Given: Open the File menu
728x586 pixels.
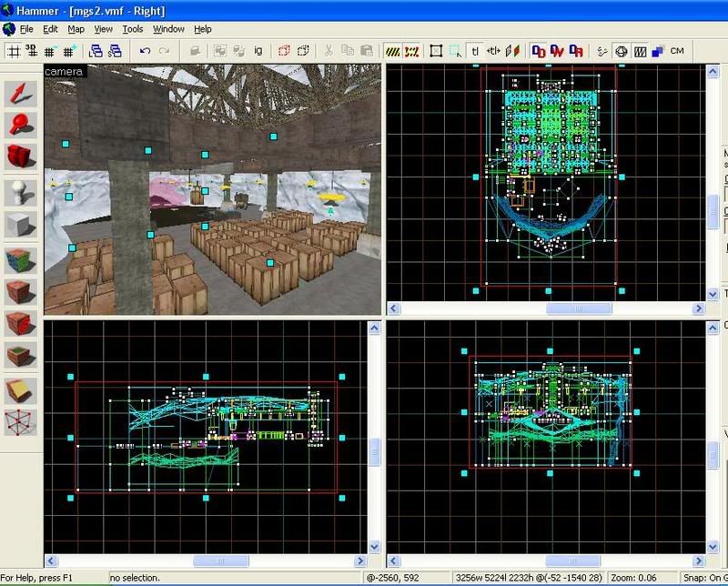Looking at the screenshot, I should [28, 29].
